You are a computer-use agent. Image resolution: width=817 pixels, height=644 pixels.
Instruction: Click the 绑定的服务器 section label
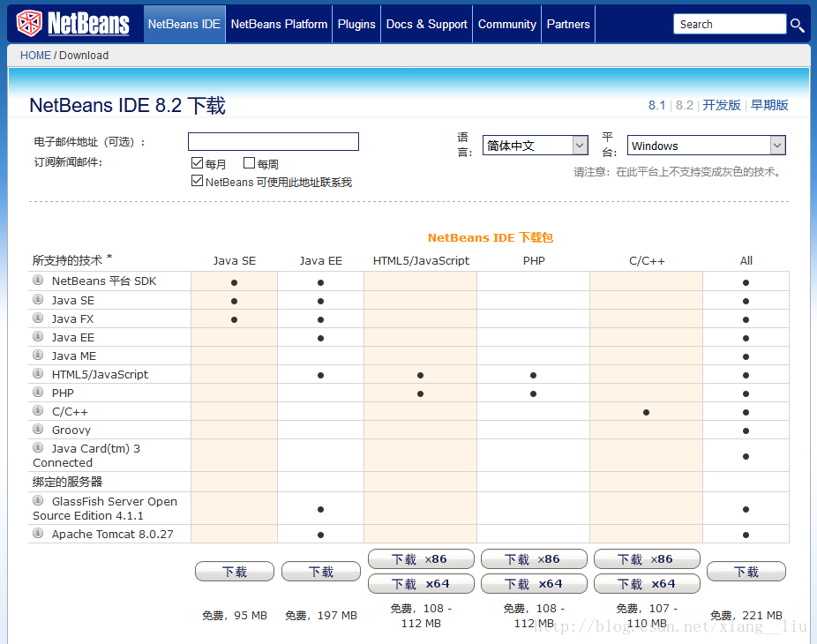[67, 482]
